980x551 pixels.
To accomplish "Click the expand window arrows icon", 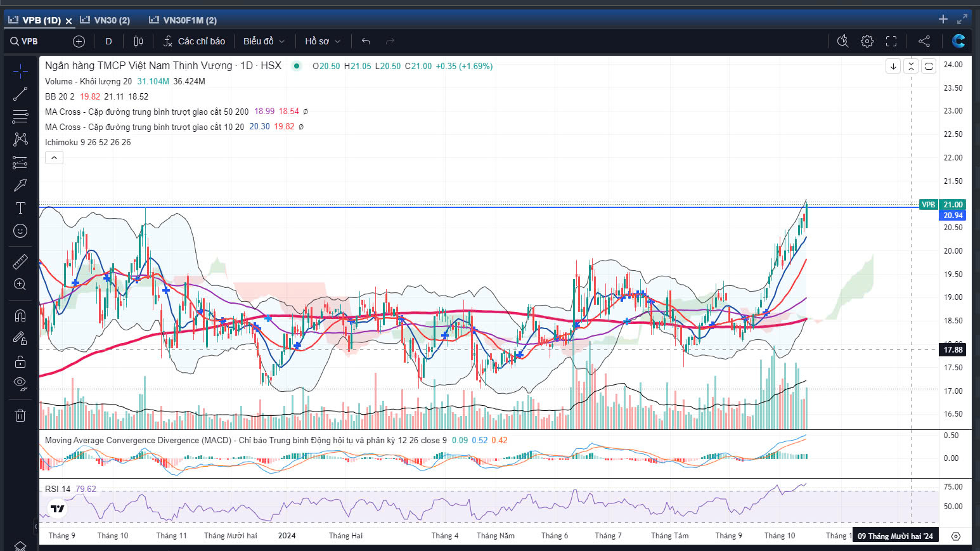I will 962,19.
